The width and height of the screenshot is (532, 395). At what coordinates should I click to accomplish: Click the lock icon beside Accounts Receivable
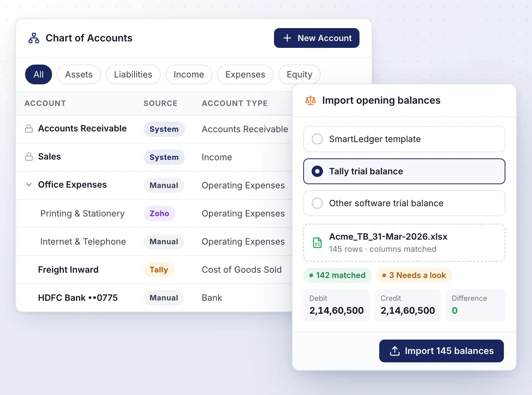(29, 129)
